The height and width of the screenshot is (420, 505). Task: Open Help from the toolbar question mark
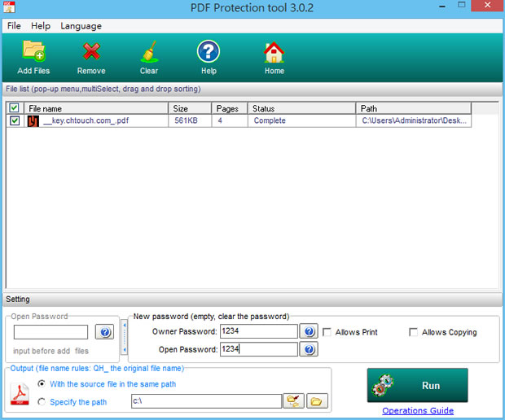tap(209, 53)
